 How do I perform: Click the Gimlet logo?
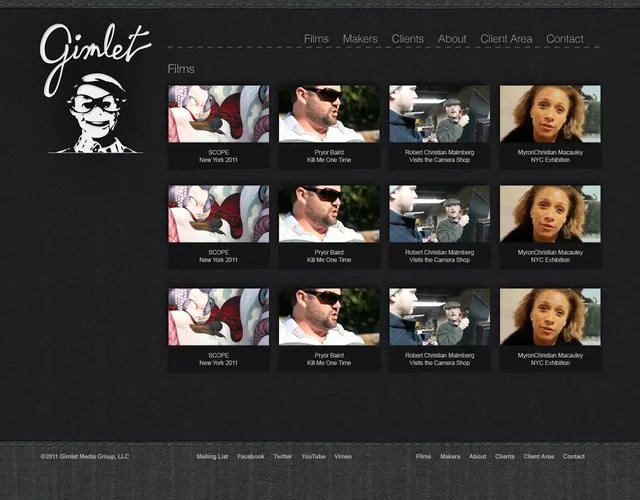click(x=96, y=88)
